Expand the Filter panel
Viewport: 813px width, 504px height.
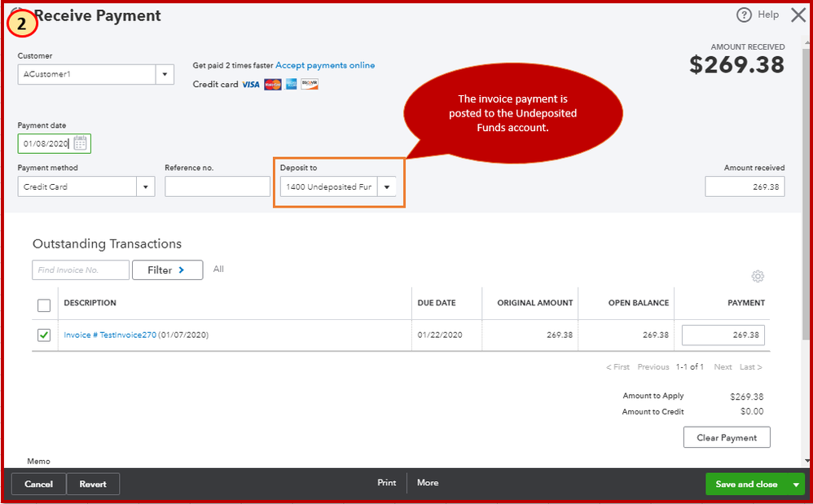167,270
